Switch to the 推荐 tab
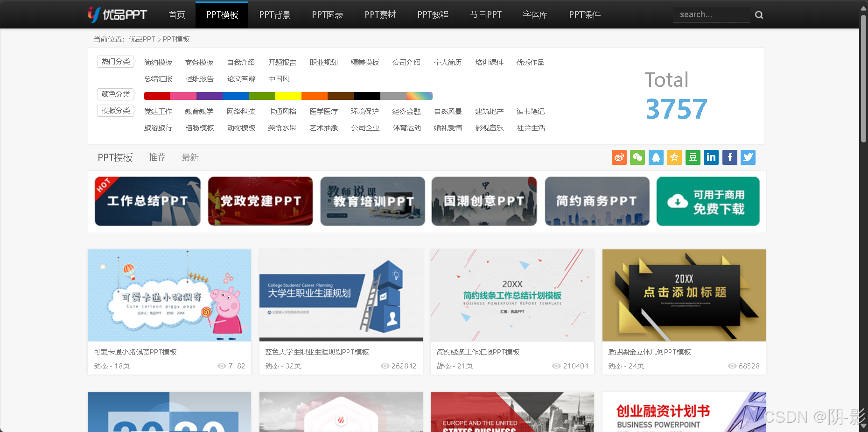868x432 pixels. click(x=157, y=157)
